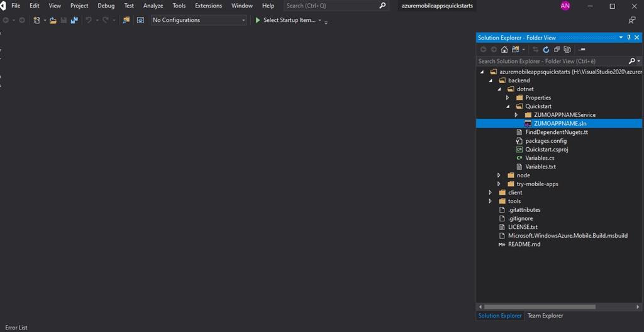
Task: Open Switch Views dropdown arrow in Solution Explorer
Action: tap(524, 50)
